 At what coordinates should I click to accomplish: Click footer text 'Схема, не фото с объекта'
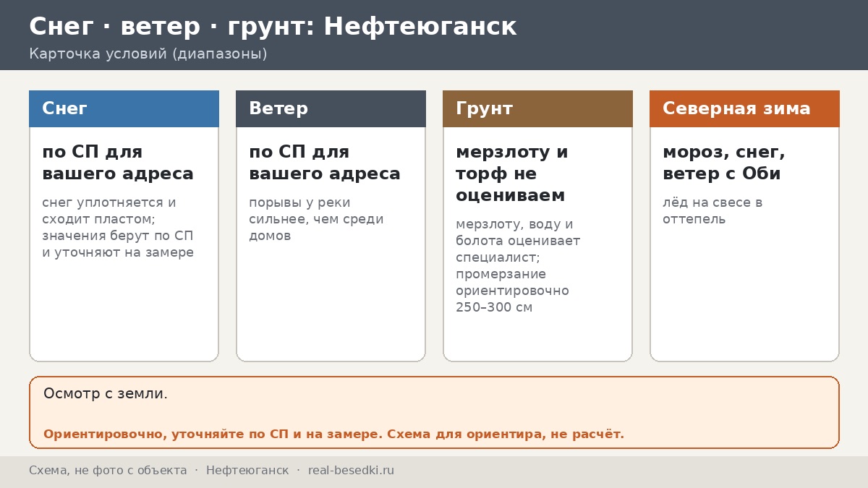coord(108,471)
